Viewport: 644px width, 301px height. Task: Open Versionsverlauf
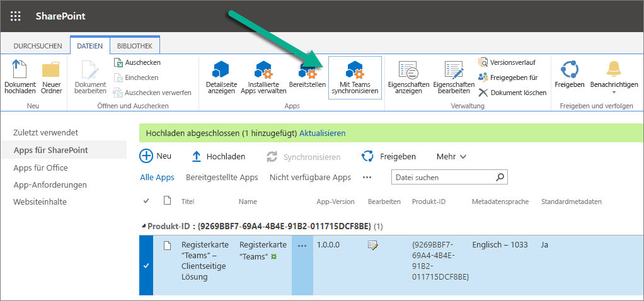tap(507, 62)
